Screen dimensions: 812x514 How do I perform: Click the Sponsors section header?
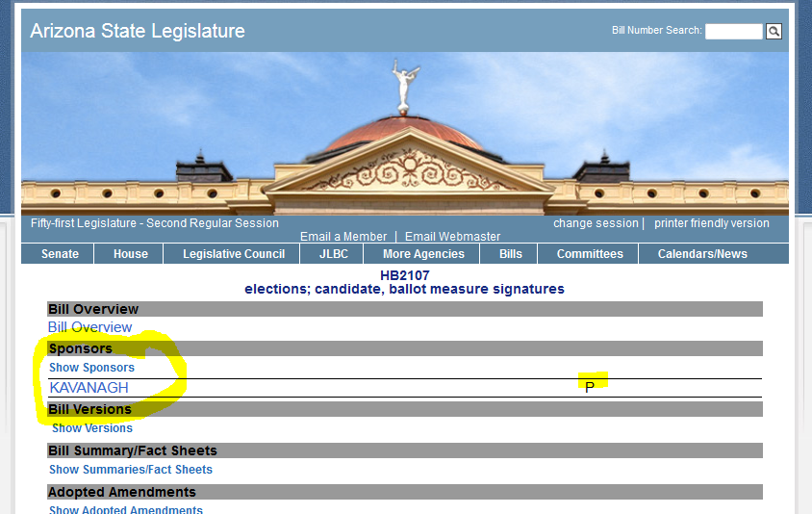[405, 348]
